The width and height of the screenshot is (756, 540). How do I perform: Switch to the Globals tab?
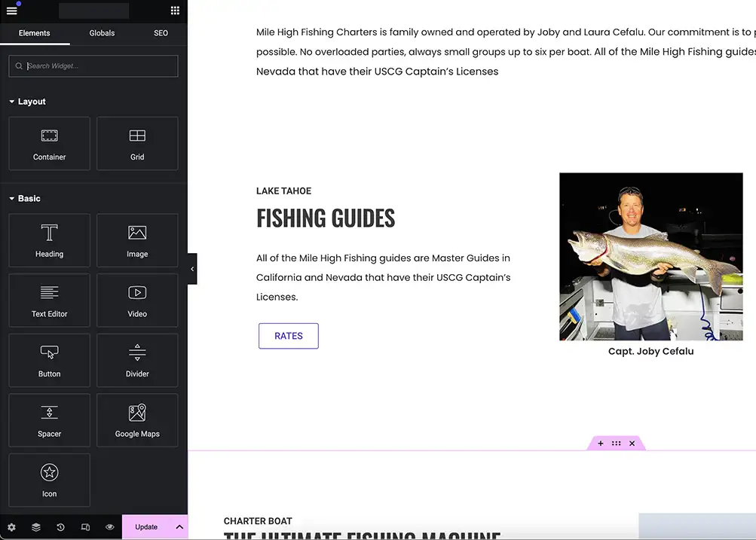coord(102,33)
